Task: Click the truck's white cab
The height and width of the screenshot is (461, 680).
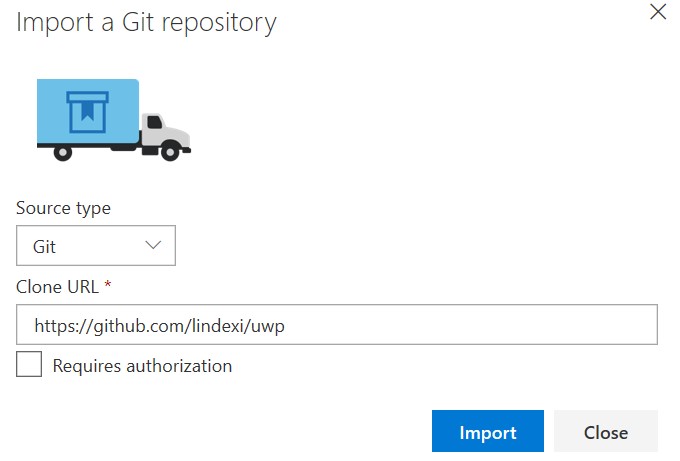Action: 165,133
